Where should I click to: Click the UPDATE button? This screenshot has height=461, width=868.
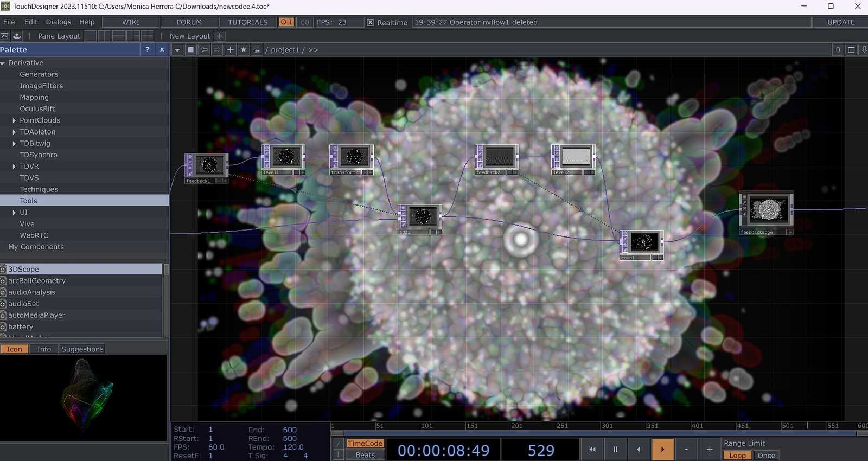point(840,22)
